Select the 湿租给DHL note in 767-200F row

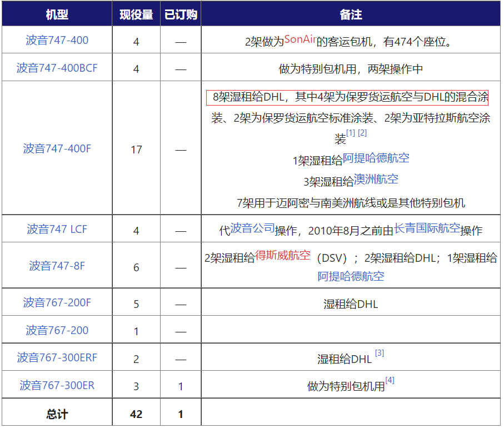(351, 304)
